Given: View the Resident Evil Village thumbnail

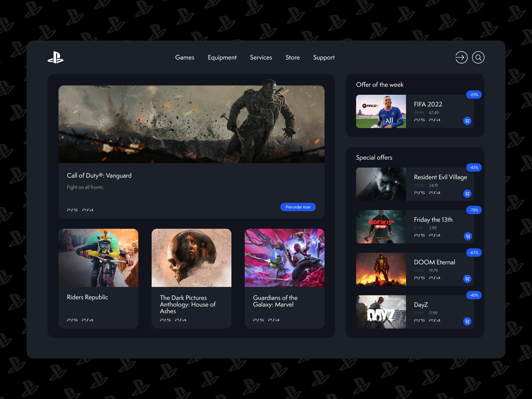Looking at the screenshot, I should (x=381, y=184).
